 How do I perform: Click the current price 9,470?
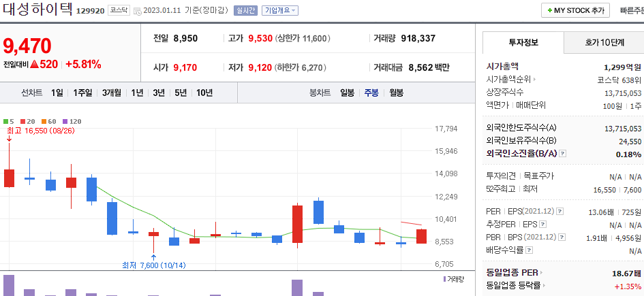pyautogui.click(x=27, y=46)
